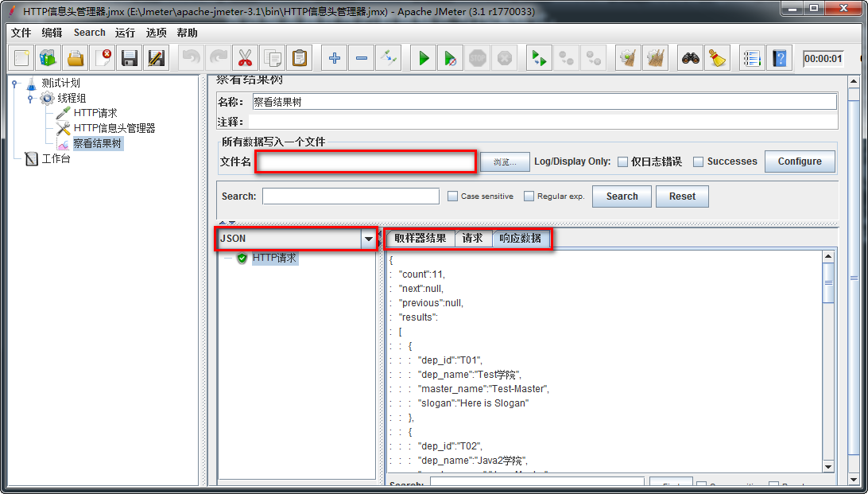Viewport: 868px width, 494px height.
Task: Open 文件 menu
Action: tap(21, 33)
